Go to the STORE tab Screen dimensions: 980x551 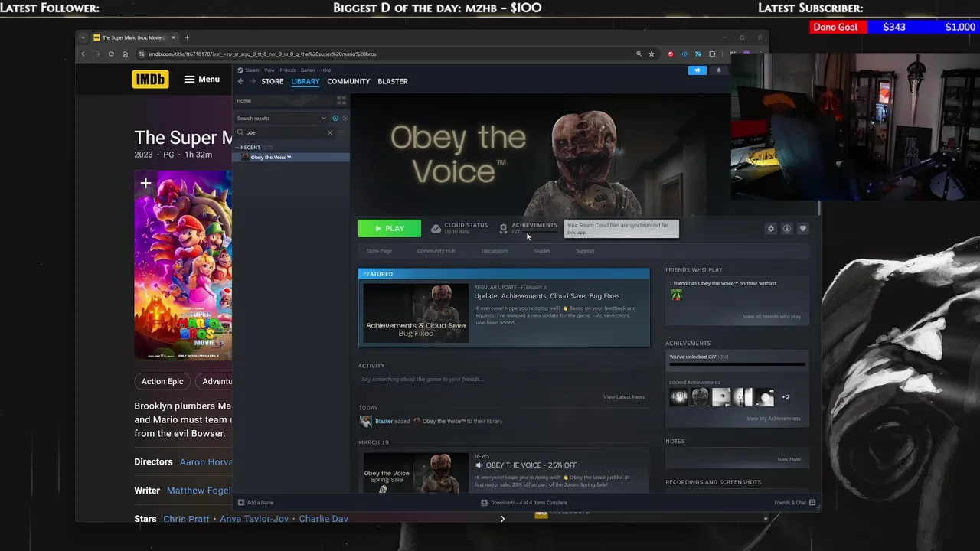[x=272, y=81]
